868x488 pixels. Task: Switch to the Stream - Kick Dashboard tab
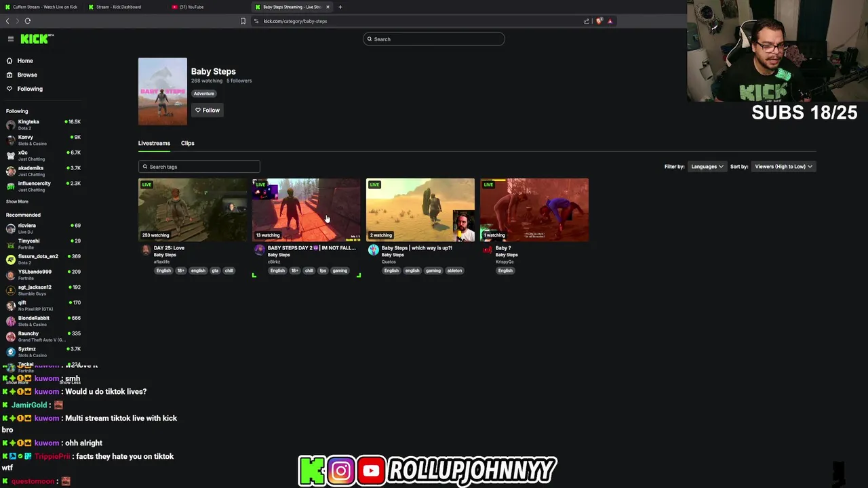click(119, 7)
